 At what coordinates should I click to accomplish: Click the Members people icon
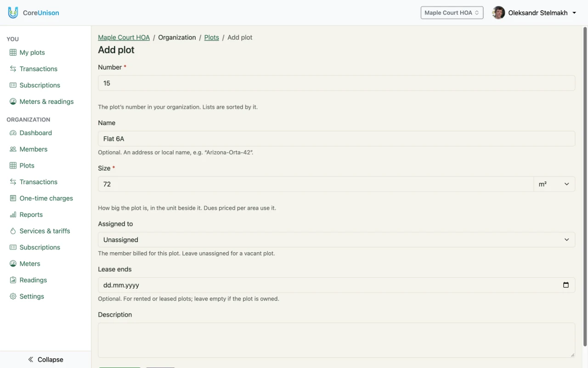tap(13, 149)
